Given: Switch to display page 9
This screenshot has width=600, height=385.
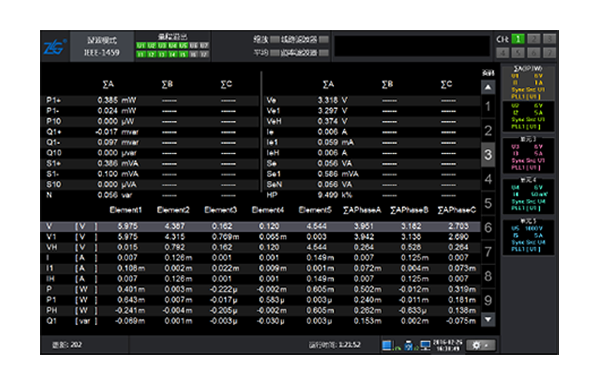Looking at the screenshot, I should [488, 300].
